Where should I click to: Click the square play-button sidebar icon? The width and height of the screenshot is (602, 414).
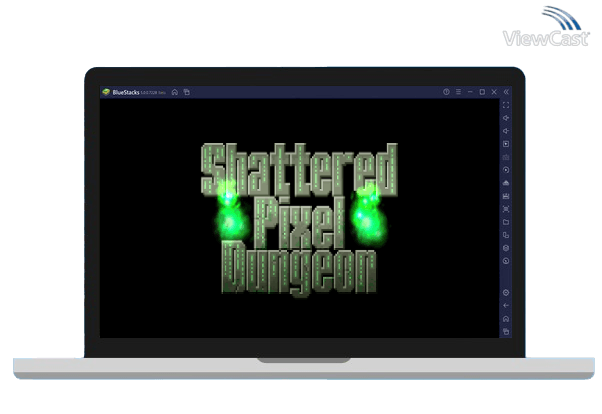point(506,144)
